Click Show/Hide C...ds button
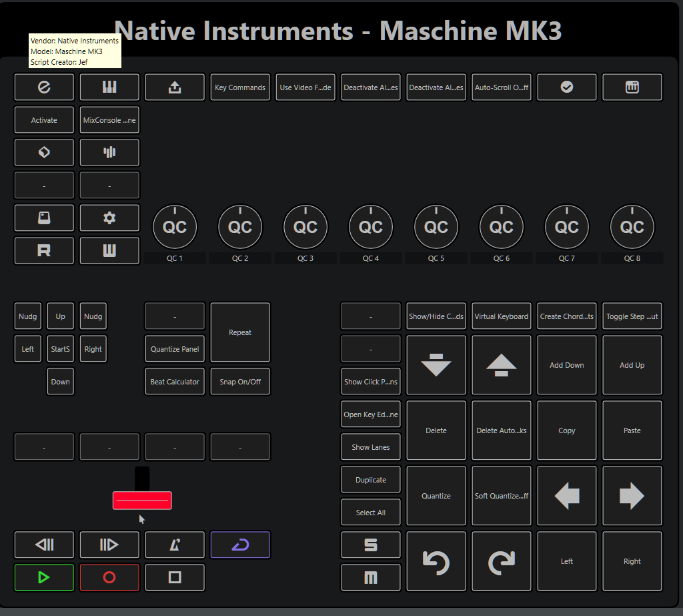 [436, 316]
